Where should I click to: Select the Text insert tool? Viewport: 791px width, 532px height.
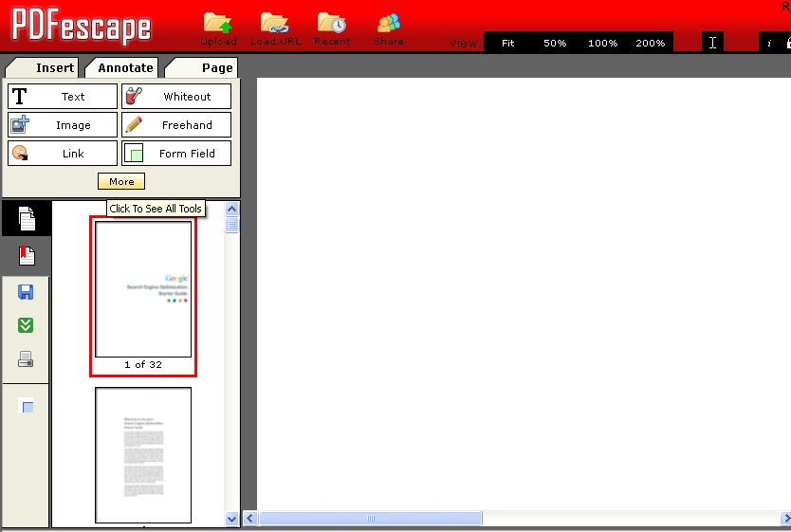click(x=63, y=97)
